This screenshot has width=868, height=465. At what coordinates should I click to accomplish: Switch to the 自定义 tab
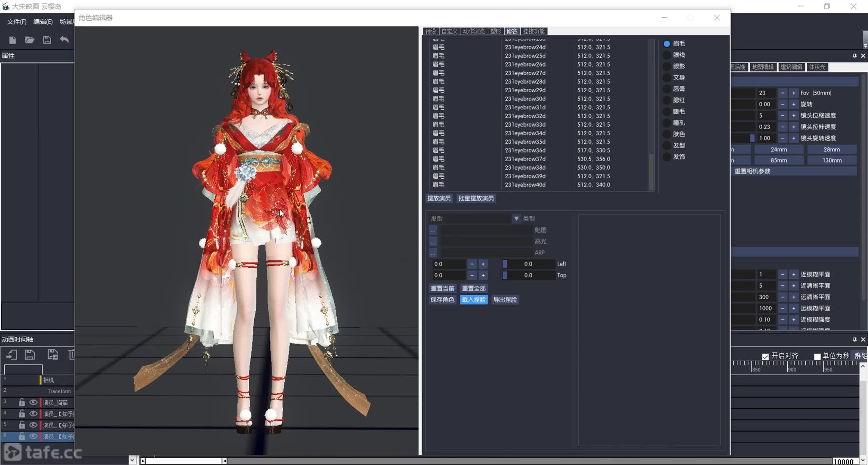(x=449, y=31)
